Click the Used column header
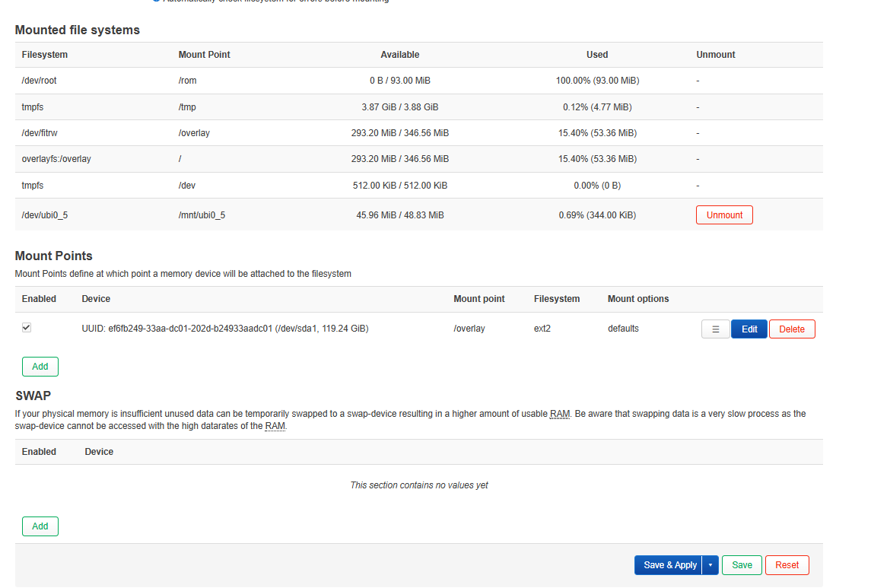The width and height of the screenshot is (871, 588). (597, 55)
